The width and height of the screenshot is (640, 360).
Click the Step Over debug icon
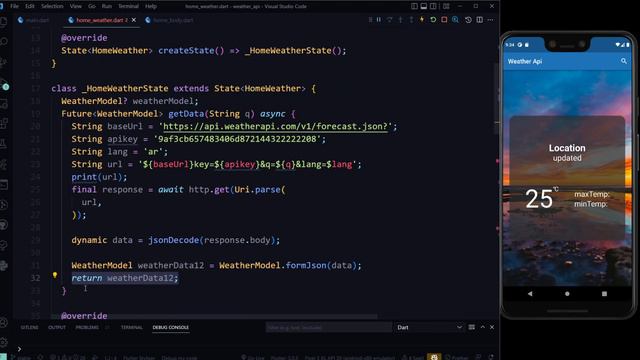click(390, 20)
